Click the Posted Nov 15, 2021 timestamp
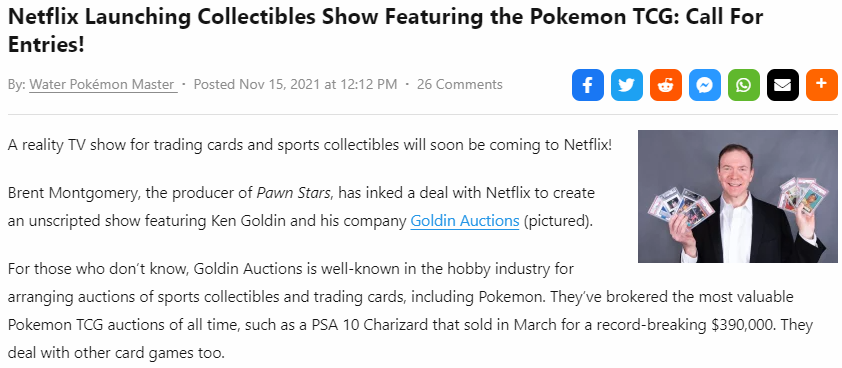Image resolution: width=842 pixels, height=368 pixels. 295,84
